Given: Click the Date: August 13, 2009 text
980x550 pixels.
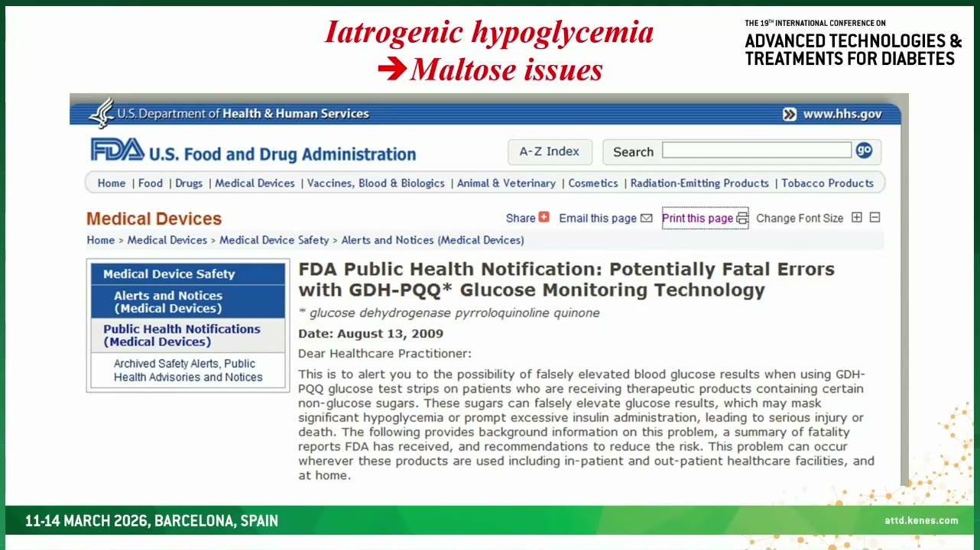Looking at the screenshot, I should pos(371,334).
